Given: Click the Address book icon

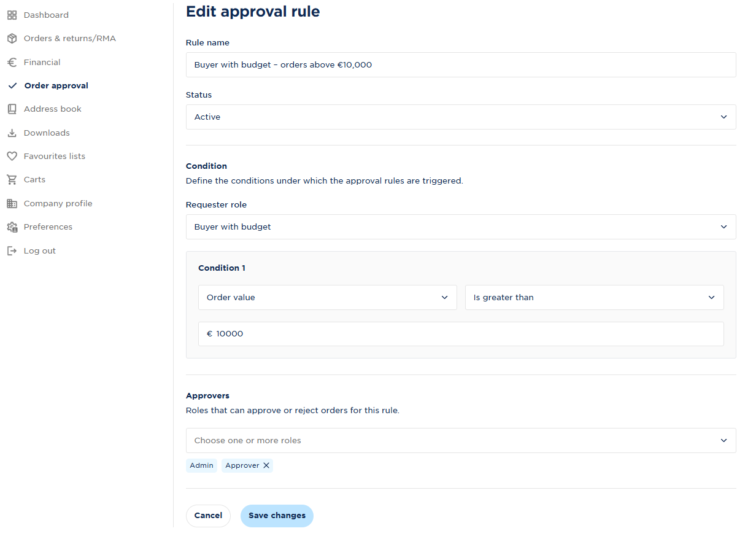Looking at the screenshot, I should 12,109.
